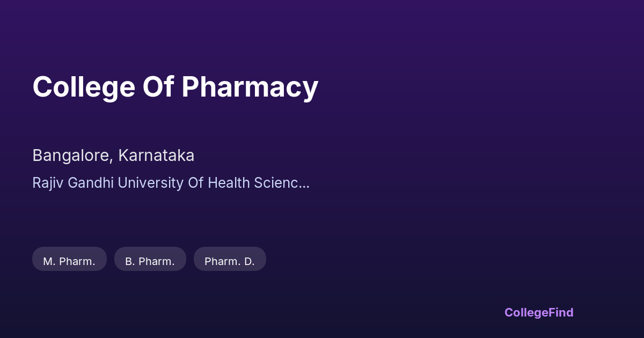This screenshot has height=338, width=644.
Task: Open the Rajiv Gandhi University affiliation link
Action: (x=171, y=183)
